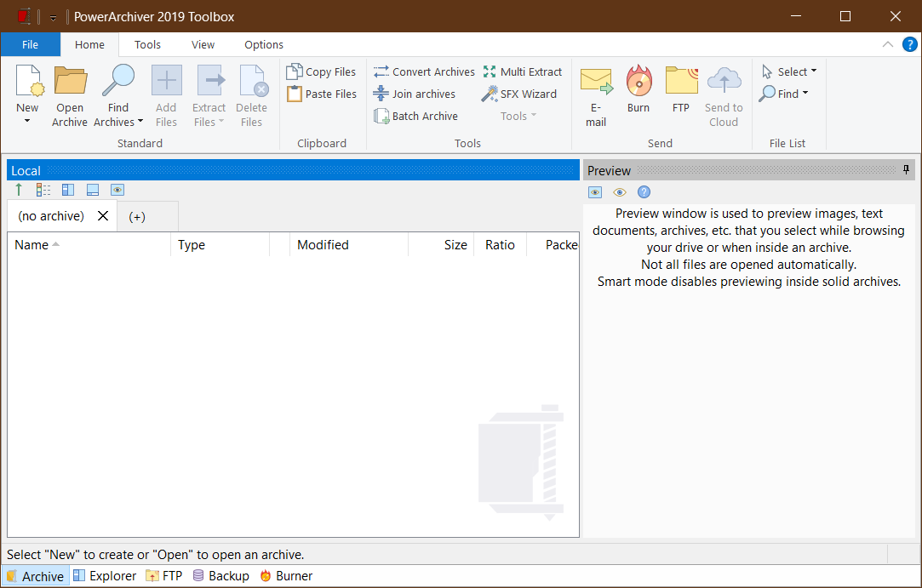Click the red PowerArchiver title bar icon
This screenshot has width=922, height=588.
(24, 16)
